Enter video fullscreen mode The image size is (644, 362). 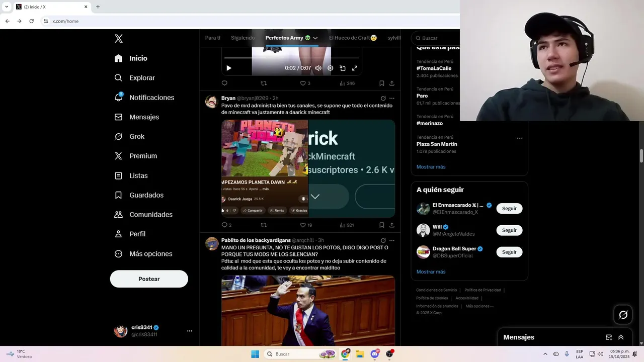tap(355, 68)
